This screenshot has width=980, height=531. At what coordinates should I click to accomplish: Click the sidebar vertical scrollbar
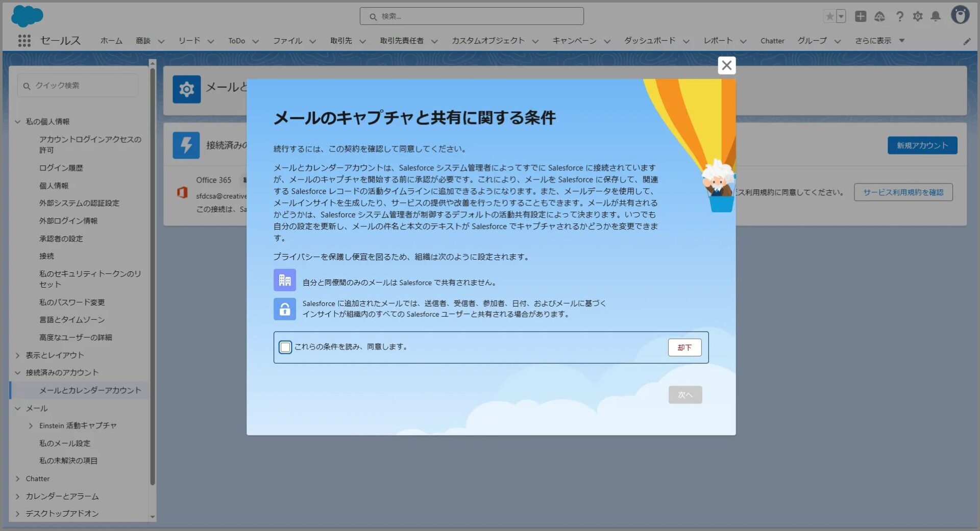152,275
